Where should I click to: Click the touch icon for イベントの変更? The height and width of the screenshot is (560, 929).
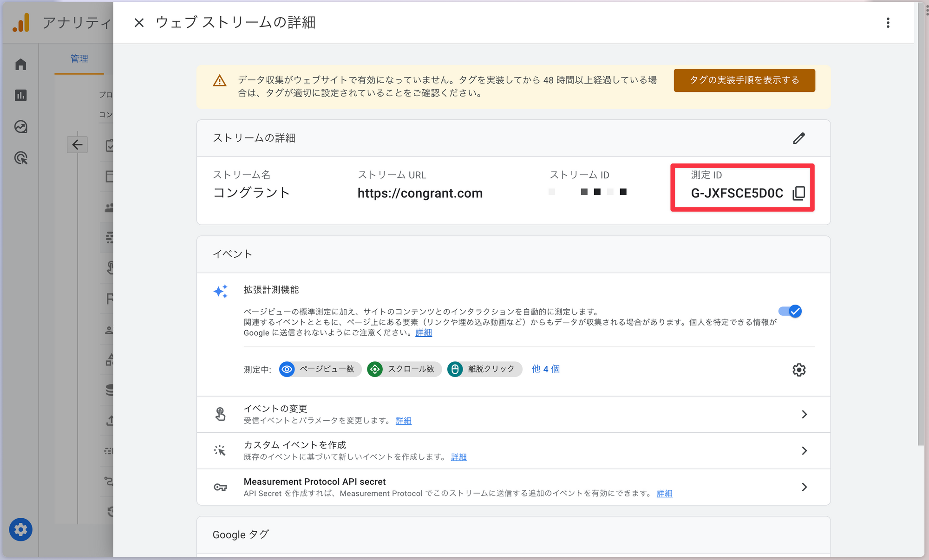[221, 414]
